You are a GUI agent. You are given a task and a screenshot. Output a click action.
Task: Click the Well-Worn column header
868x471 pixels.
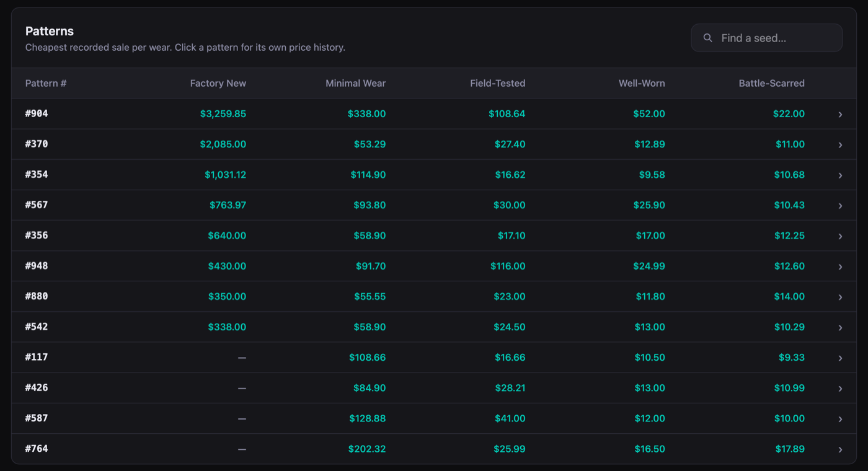[642, 83]
